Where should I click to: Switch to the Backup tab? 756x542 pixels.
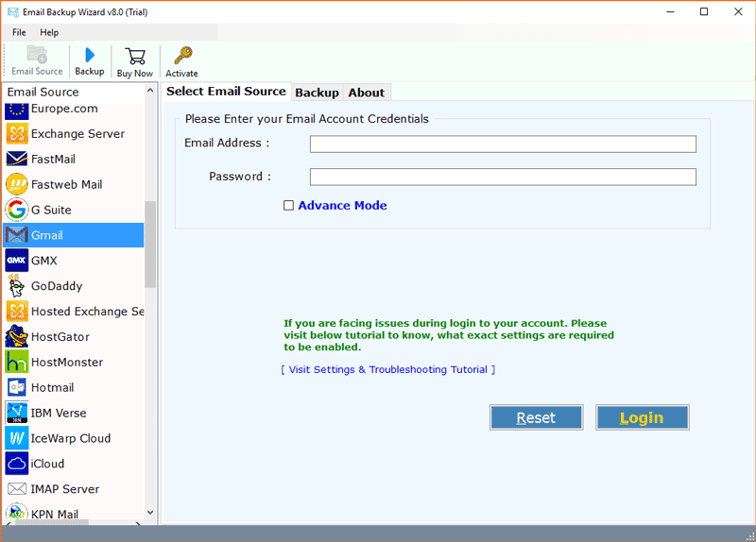point(317,93)
